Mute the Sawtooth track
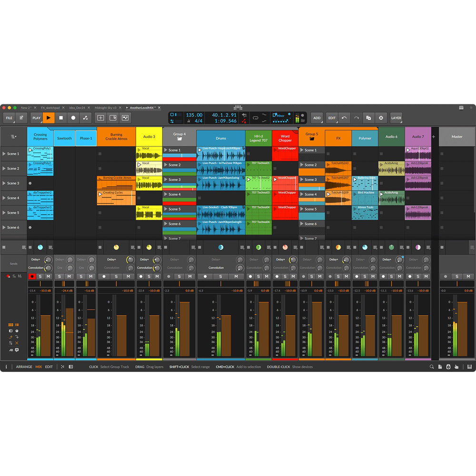Screen dimensions: 476x476 coord(69,277)
